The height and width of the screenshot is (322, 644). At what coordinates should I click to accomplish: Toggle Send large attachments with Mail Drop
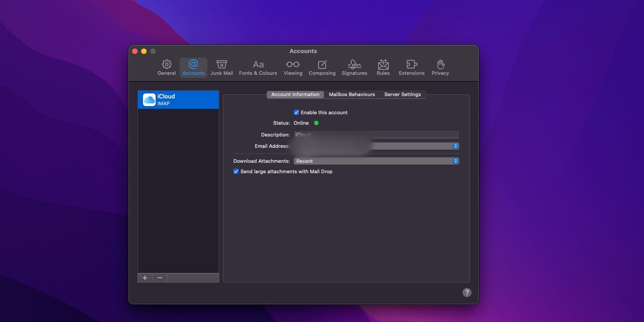coord(236,171)
